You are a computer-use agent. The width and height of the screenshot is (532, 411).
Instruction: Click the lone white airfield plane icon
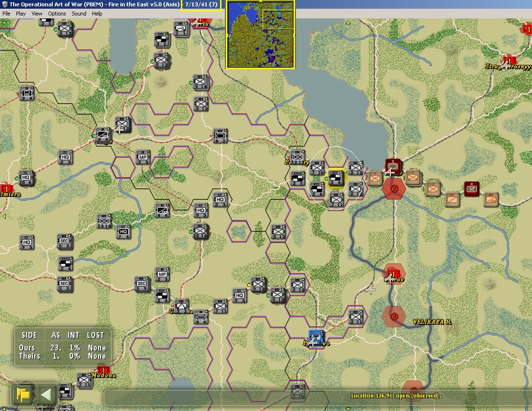click(x=370, y=289)
